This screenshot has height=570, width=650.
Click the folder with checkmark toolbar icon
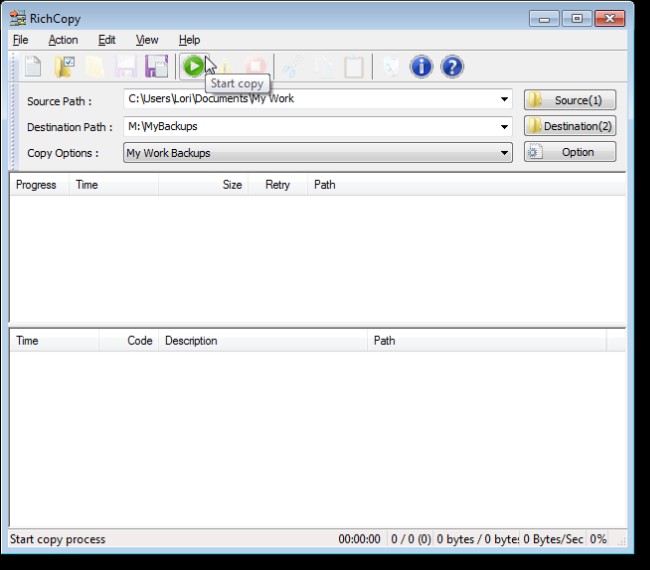(x=64, y=66)
